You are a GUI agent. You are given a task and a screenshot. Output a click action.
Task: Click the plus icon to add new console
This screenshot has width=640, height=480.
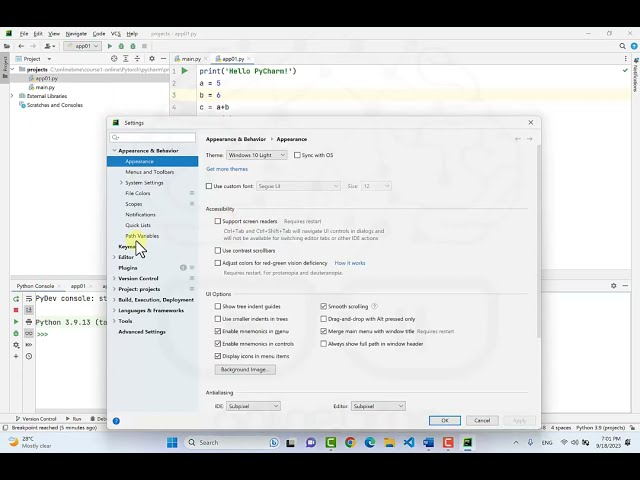16,356
